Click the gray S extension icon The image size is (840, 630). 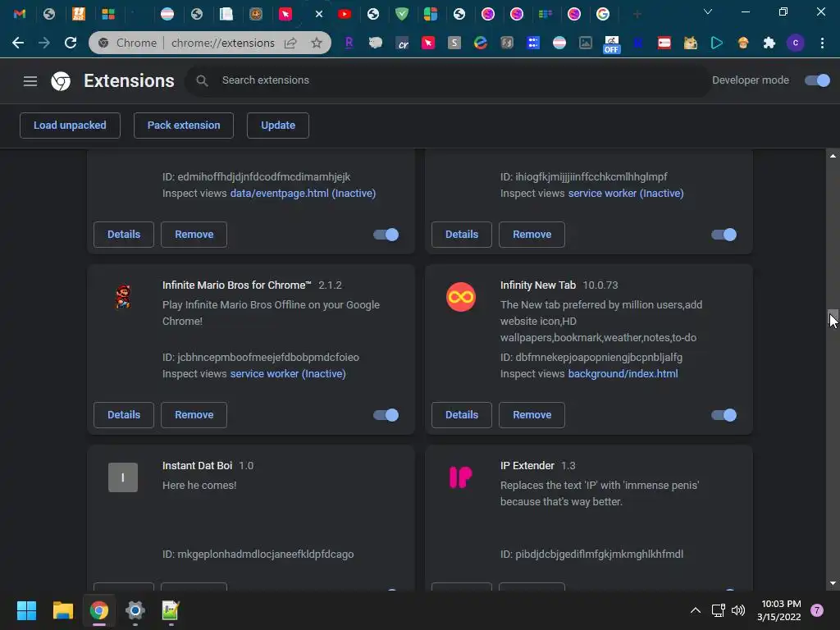pyautogui.click(x=454, y=43)
